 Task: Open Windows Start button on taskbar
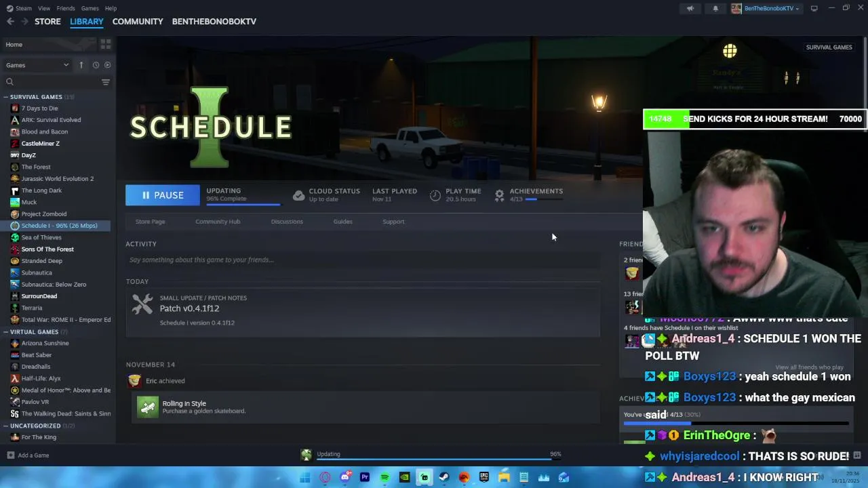[x=305, y=477]
